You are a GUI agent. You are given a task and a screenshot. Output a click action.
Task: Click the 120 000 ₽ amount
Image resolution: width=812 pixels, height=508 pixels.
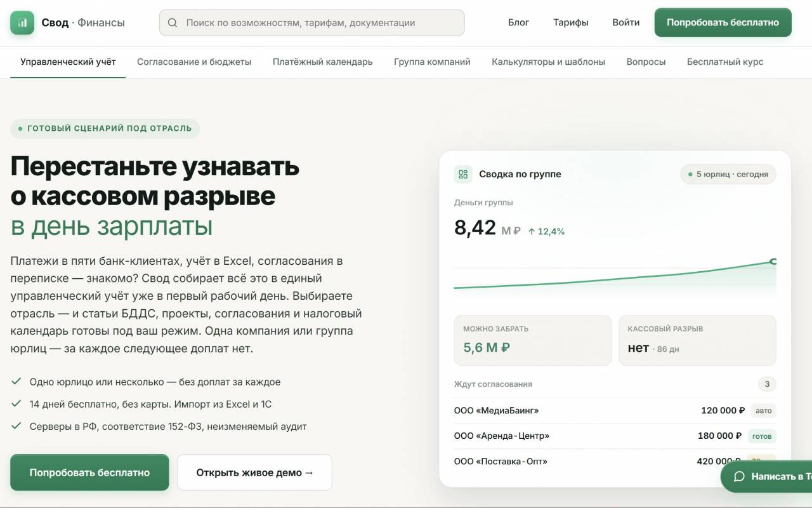point(723,411)
